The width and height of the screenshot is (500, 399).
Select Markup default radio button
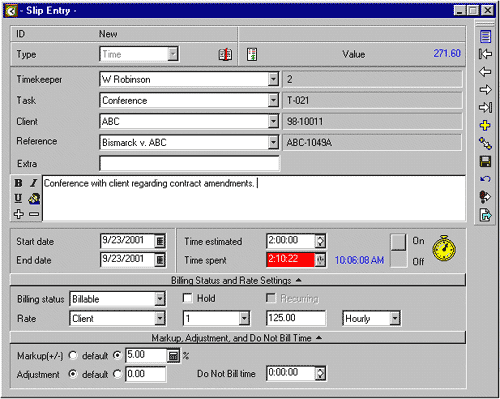pos(73,356)
